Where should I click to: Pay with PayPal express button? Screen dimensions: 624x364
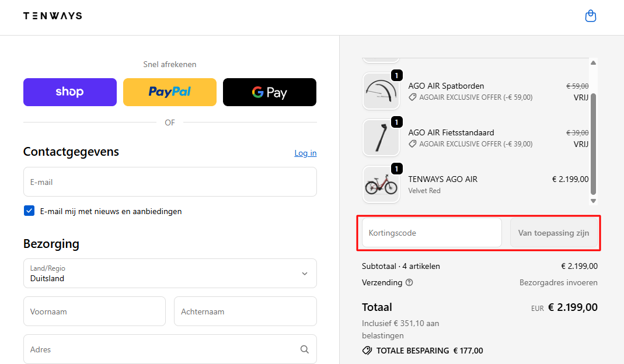coord(170,92)
